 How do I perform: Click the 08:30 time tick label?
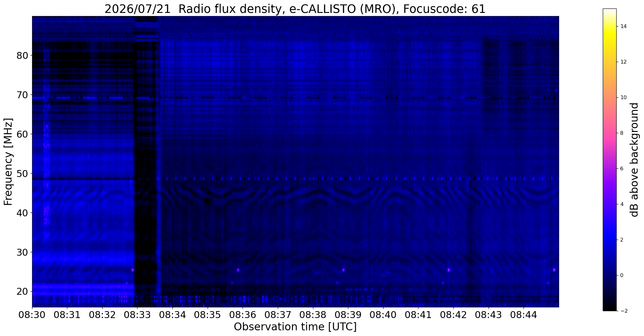tap(32, 315)
